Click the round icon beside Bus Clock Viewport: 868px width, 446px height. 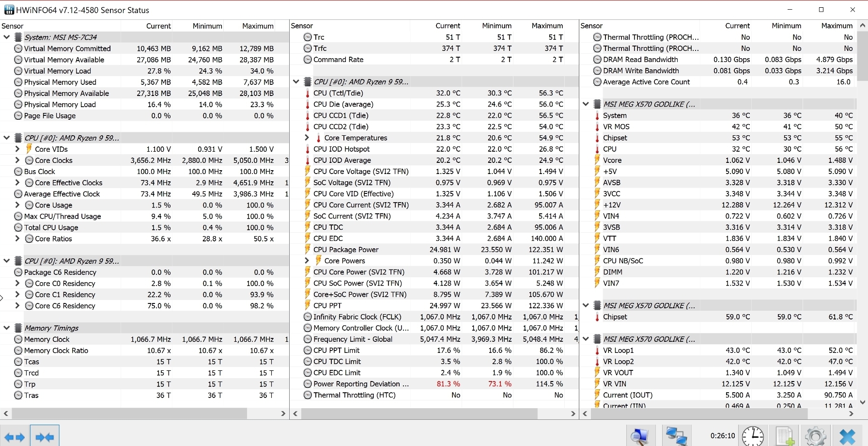coord(18,172)
